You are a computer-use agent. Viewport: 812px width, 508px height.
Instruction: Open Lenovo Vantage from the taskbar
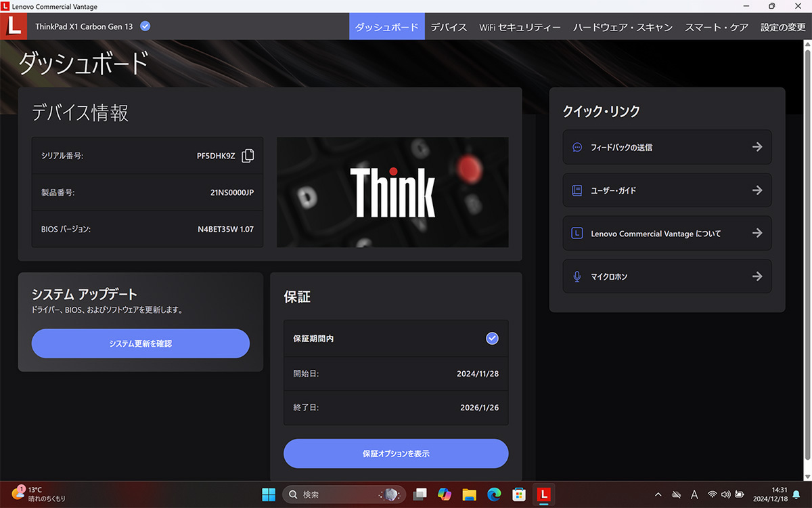click(543, 494)
